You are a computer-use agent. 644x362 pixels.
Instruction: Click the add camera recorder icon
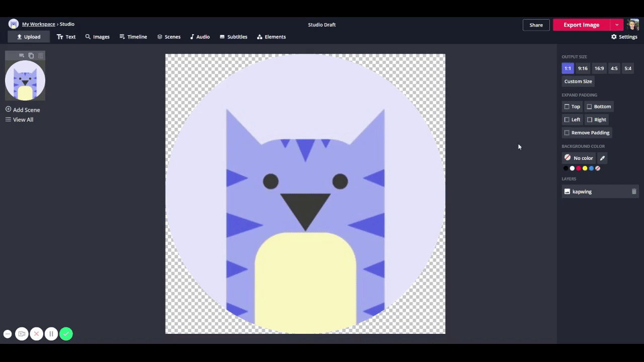pos(22,334)
